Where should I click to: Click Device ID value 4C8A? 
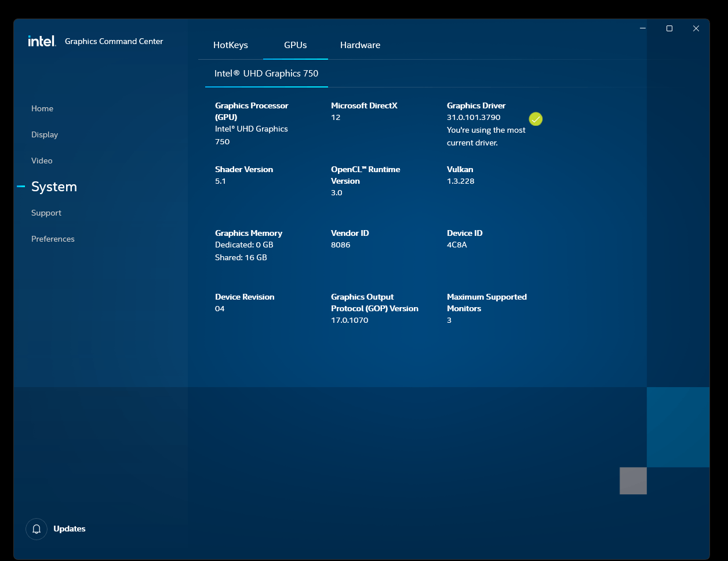click(x=457, y=245)
